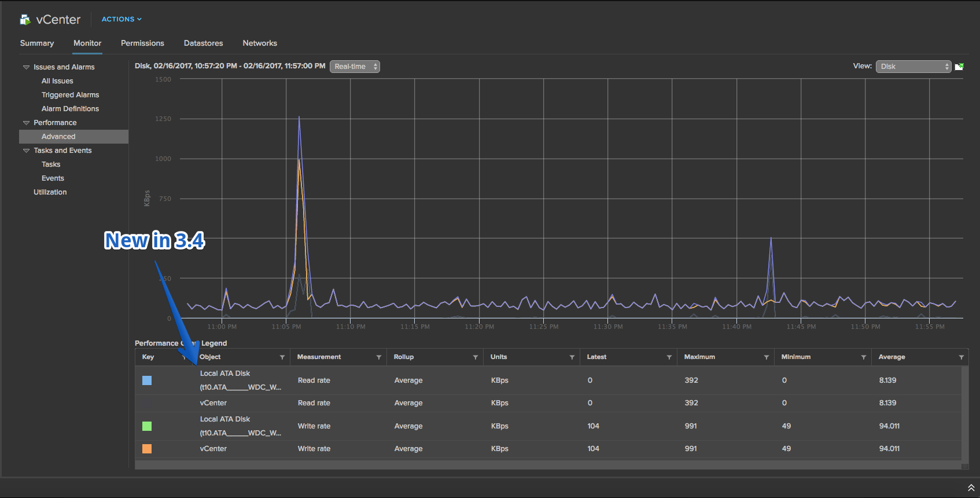
Task: Open the Networks tab
Action: [x=260, y=43]
